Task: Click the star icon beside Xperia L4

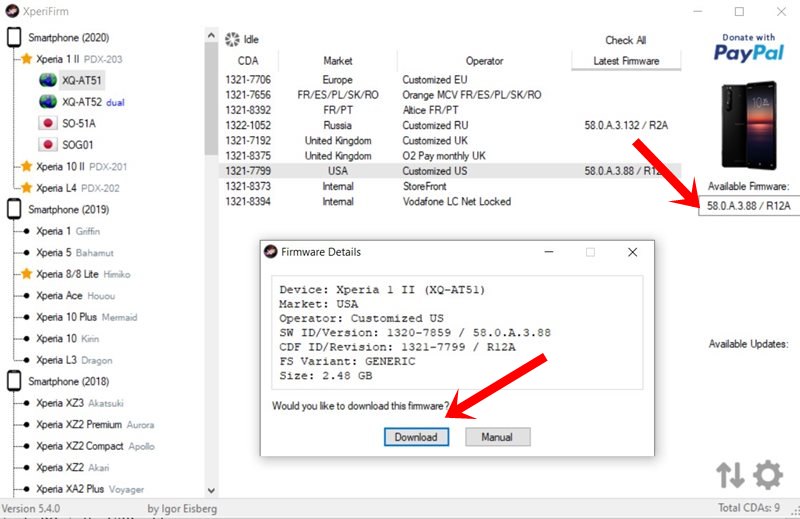Action: [27, 188]
